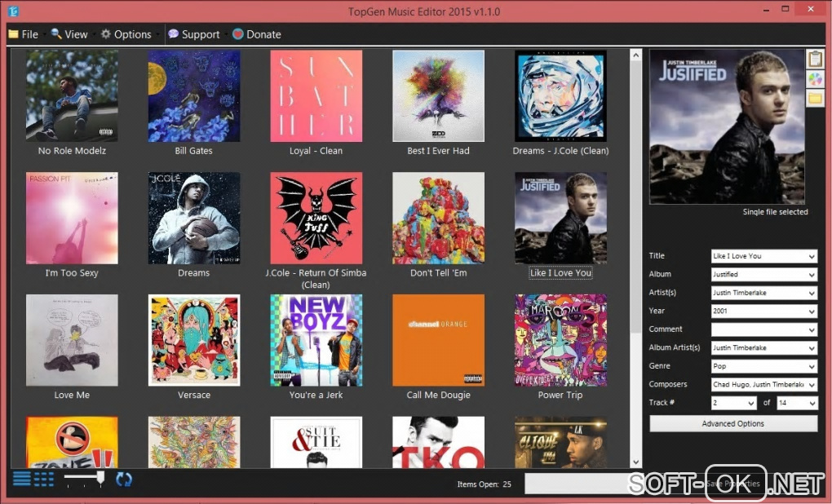Expand the Track number dropdown
Viewport: 832px width, 504px height.
point(750,403)
